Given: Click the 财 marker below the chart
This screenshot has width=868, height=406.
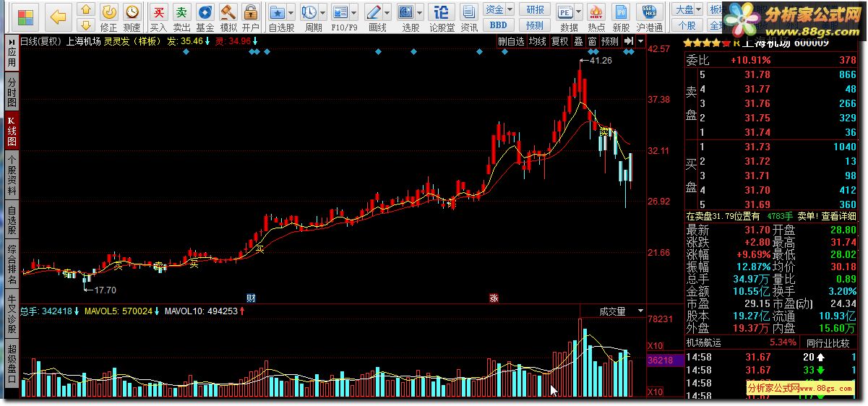Looking at the screenshot, I should tap(251, 298).
